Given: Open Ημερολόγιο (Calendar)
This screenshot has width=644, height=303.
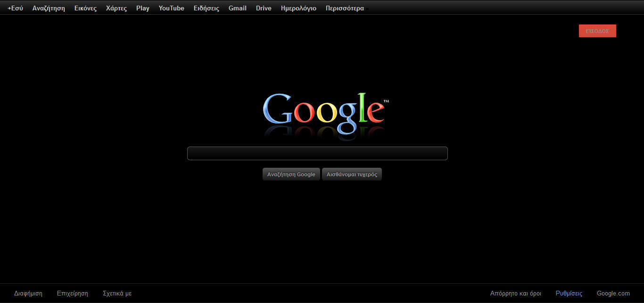Looking at the screenshot, I should click(298, 8).
